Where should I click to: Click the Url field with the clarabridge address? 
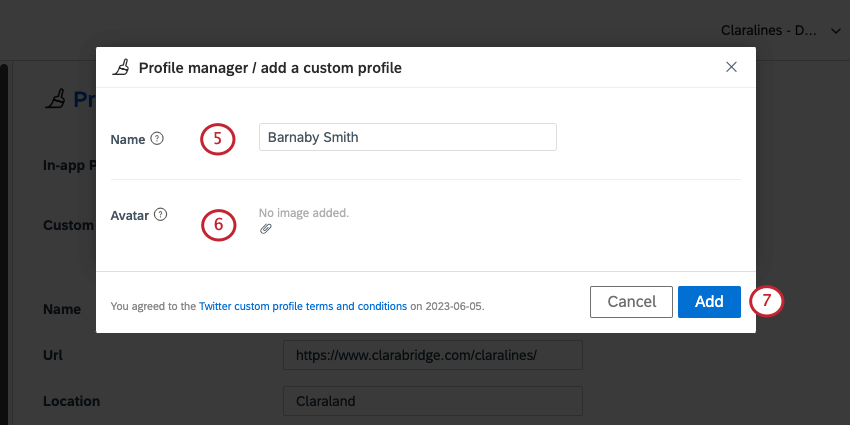pyautogui.click(x=432, y=355)
